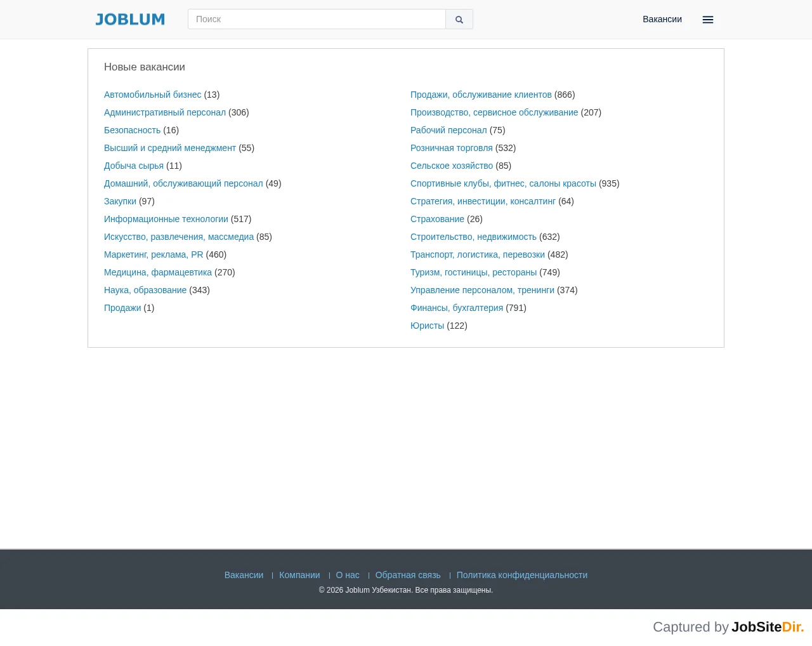Open Медицина, фармацевтика category
The width and height of the screenshot is (812, 646).
click(158, 272)
